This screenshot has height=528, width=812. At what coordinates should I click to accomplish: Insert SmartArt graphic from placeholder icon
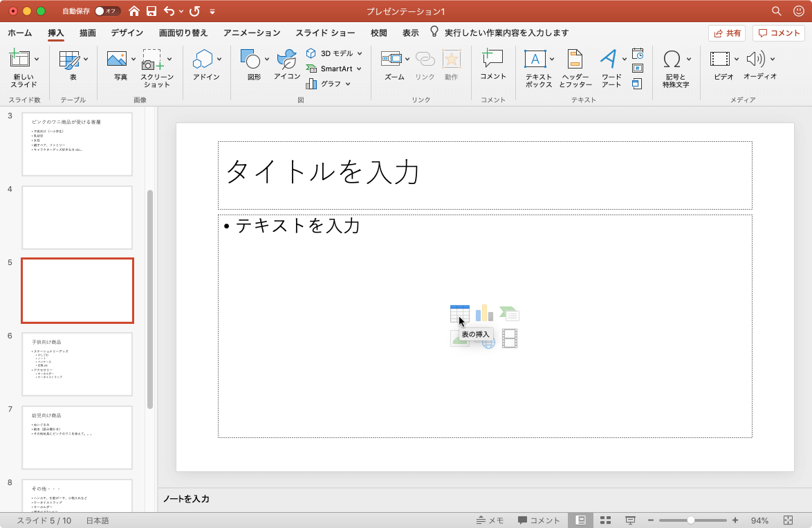click(x=509, y=313)
